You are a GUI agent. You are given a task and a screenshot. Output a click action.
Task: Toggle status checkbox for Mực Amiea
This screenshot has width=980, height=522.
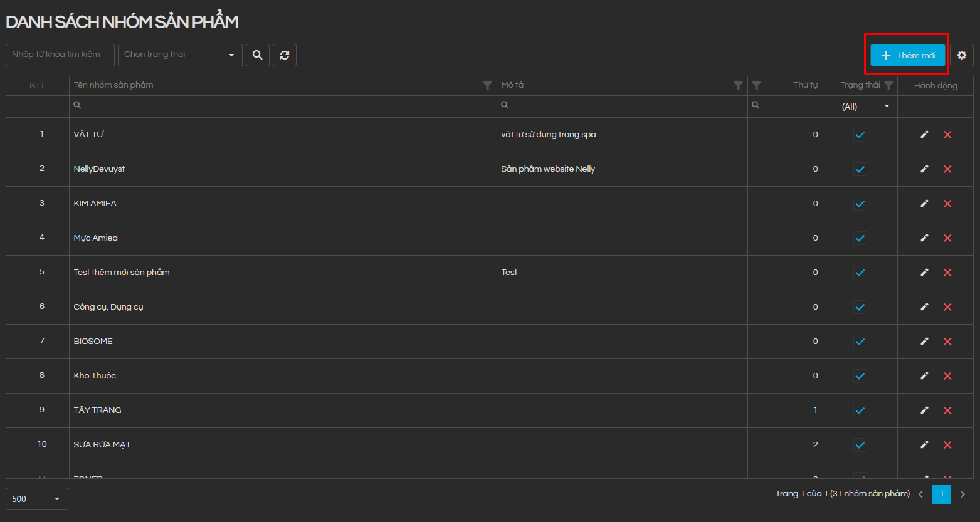(860, 238)
